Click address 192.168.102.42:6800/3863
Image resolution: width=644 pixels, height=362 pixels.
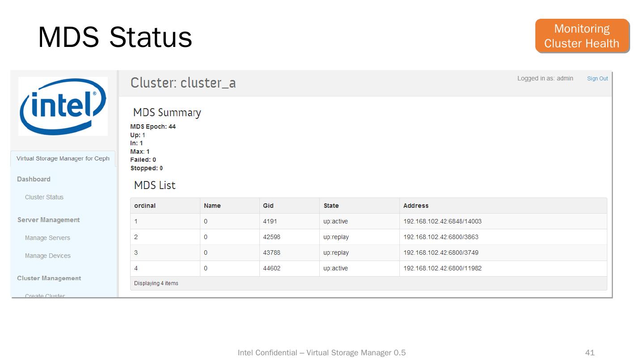pos(441,237)
